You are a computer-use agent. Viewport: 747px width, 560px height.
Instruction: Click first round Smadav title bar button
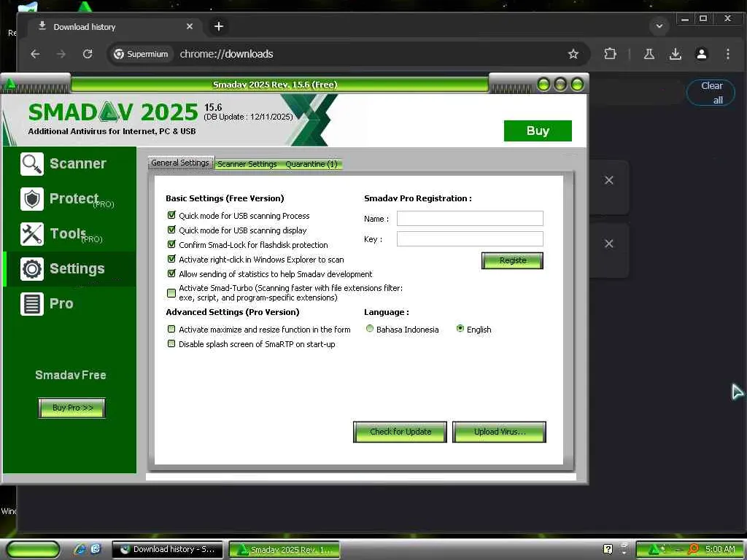pyautogui.click(x=543, y=85)
